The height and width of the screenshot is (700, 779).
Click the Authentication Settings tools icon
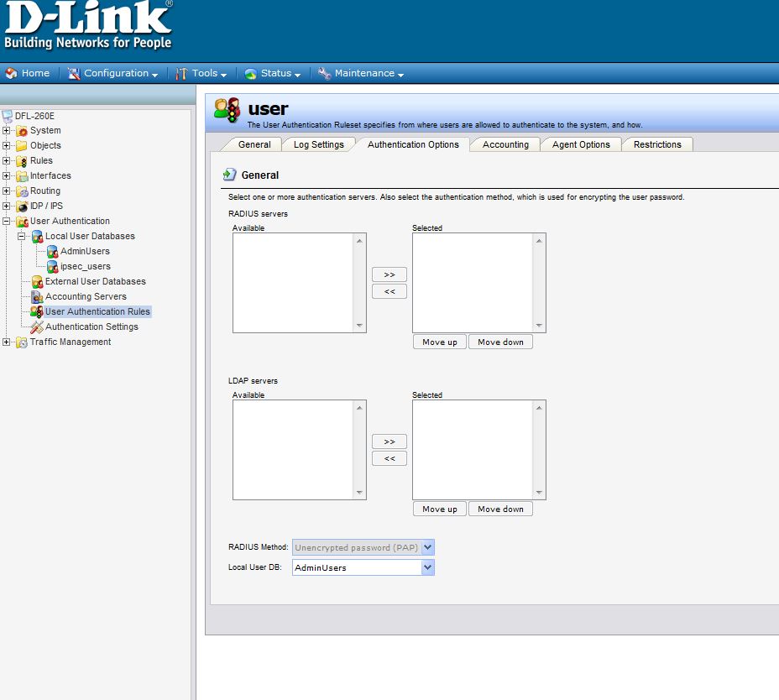(x=37, y=327)
